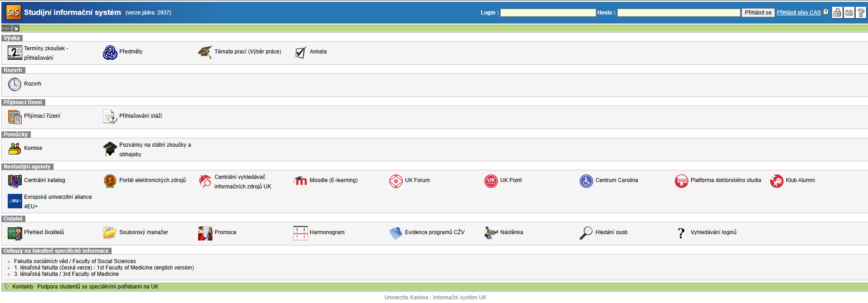The width and height of the screenshot is (868, 303).
Task: Open the Anketa checkmark icon
Action: 301,53
